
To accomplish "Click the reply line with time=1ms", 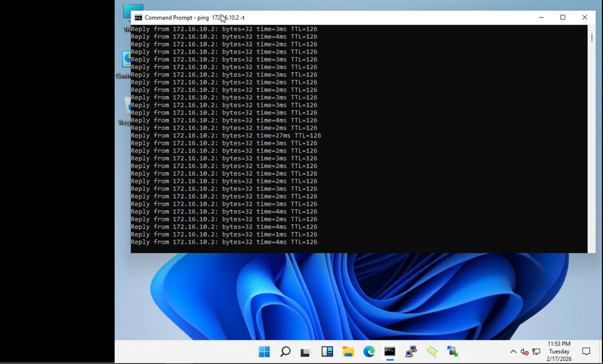I will point(224,234).
